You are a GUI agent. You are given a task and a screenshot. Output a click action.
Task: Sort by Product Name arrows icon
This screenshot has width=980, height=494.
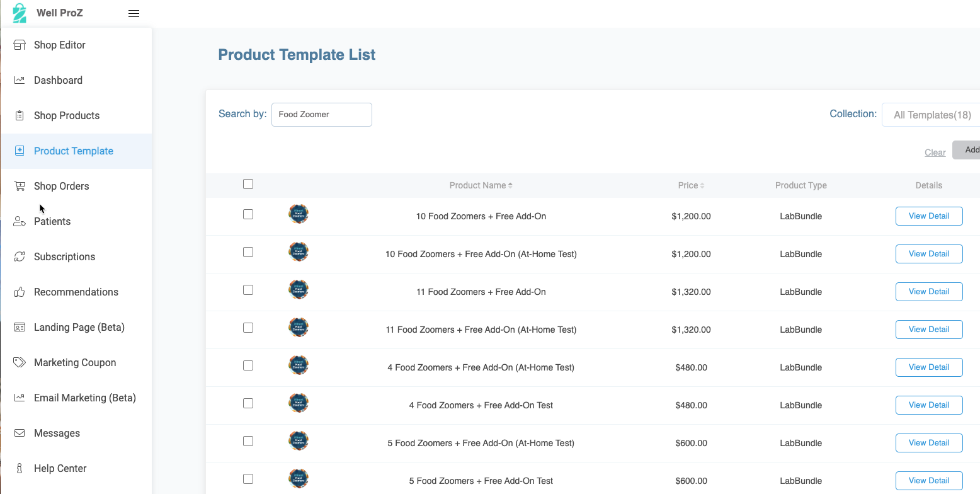coord(510,185)
